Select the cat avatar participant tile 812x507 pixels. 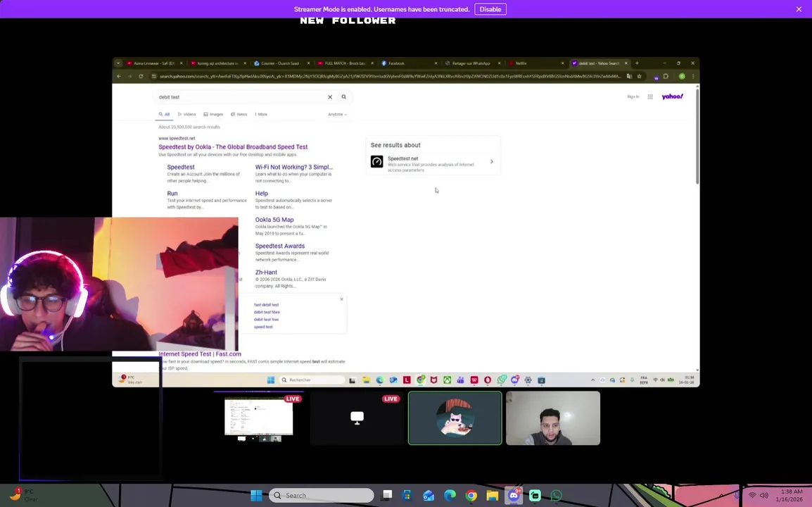click(455, 418)
